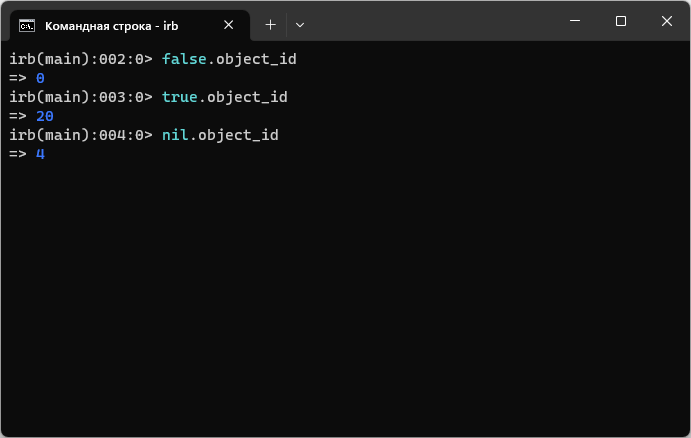Close the "Командная строка - irb" tab

[229, 24]
